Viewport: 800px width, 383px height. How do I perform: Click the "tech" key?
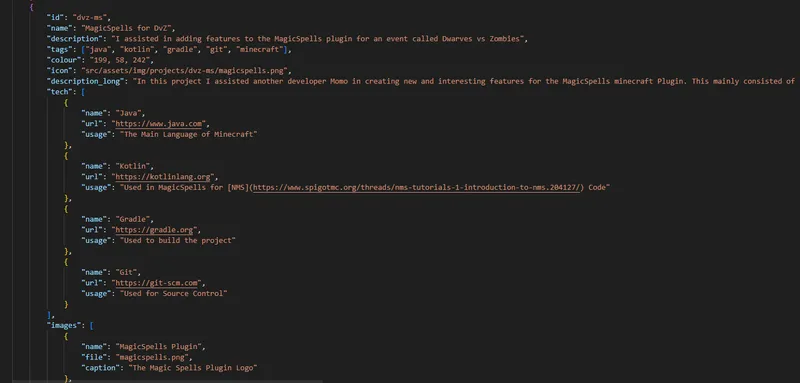point(59,92)
